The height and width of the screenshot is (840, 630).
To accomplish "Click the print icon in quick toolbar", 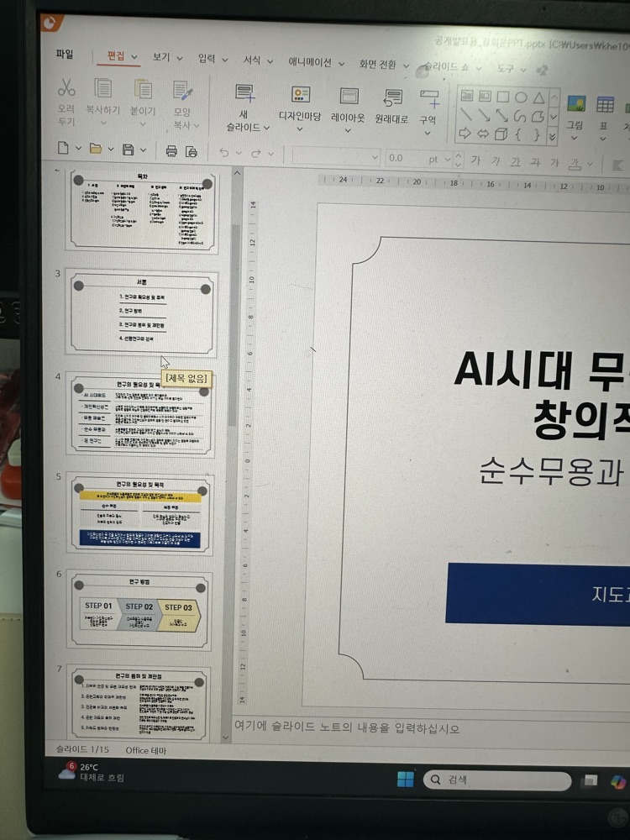I will tap(171, 151).
